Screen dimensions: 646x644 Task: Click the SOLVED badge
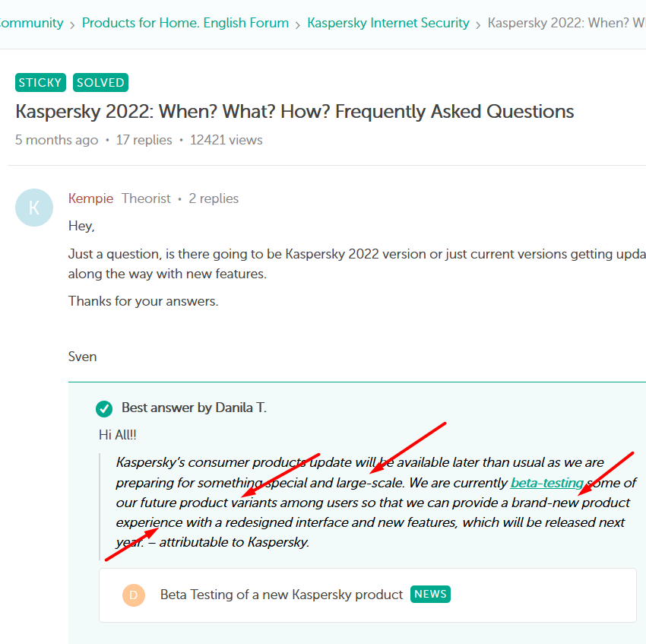pyautogui.click(x=100, y=83)
